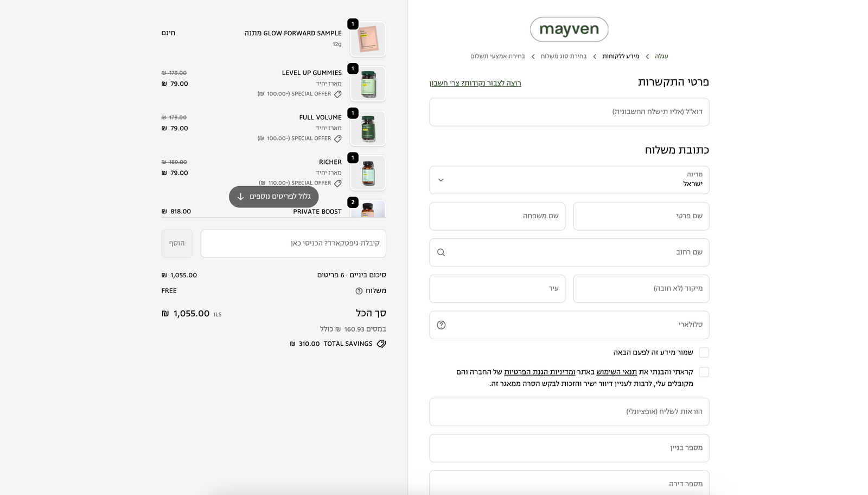The height and width of the screenshot is (495, 868).
Task: Click the סך הכל total label
Action: tap(371, 313)
